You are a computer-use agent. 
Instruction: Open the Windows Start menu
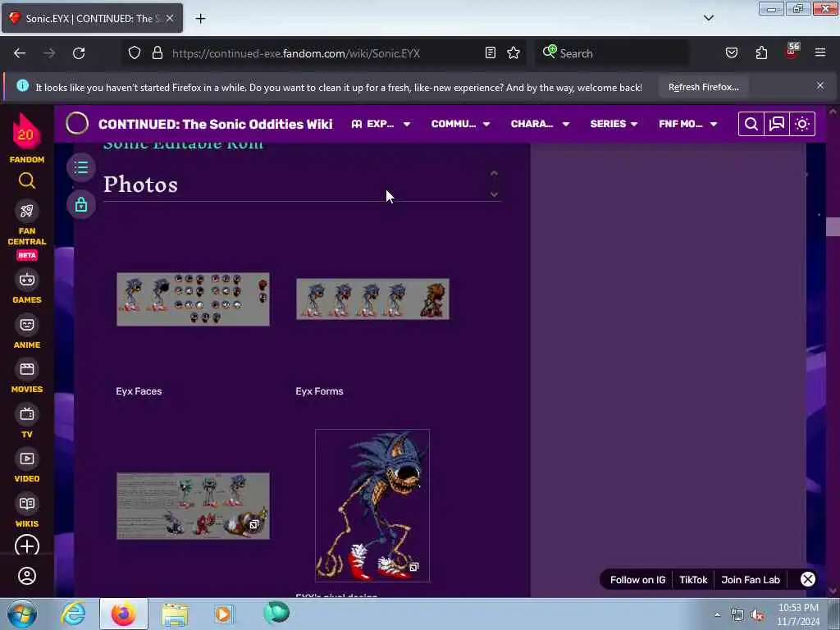(x=21, y=614)
